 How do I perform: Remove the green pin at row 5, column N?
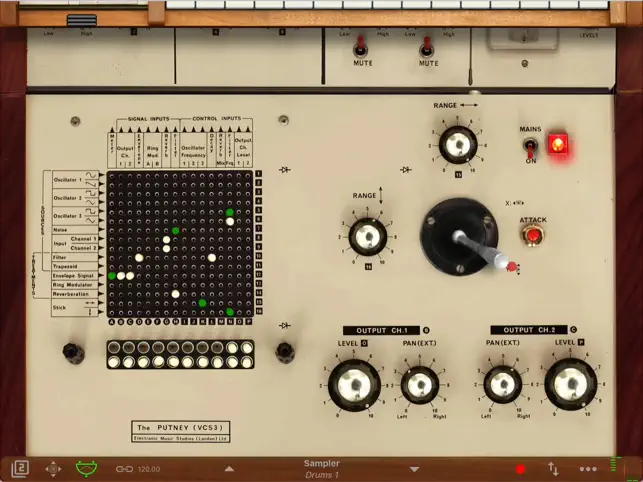[x=230, y=212]
